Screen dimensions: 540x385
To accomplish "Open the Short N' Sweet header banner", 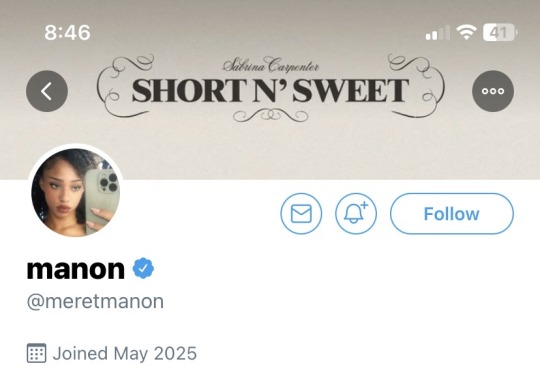I will coord(270,90).
